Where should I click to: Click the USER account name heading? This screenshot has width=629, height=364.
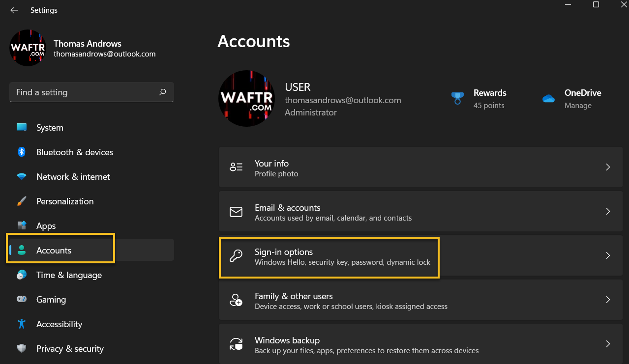click(x=298, y=87)
